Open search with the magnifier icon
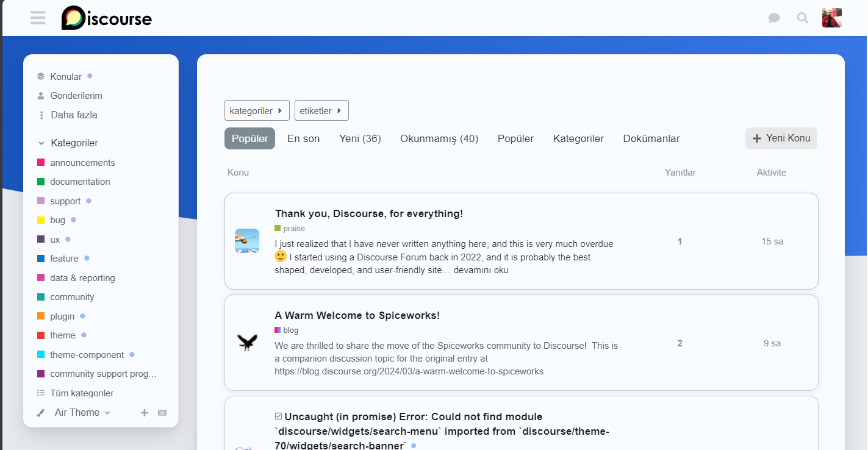868x450 pixels. (x=803, y=18)
